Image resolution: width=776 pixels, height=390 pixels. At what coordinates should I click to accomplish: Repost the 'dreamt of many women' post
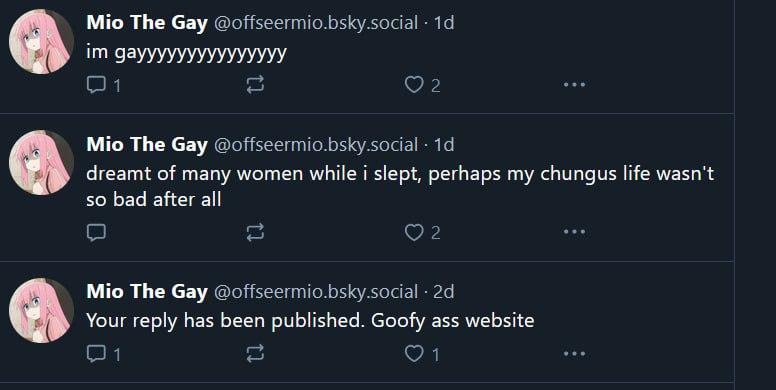[x=255, y=232]
